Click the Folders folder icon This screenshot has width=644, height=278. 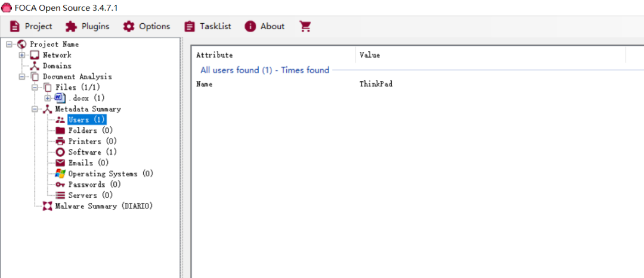coord(60,130)
